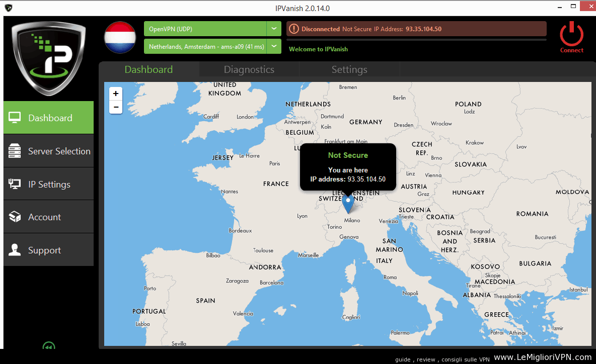Click the IP Settings computer icon
Image resolution: width=596 pixels, height=364 pixels.
[x=15, y=184]
